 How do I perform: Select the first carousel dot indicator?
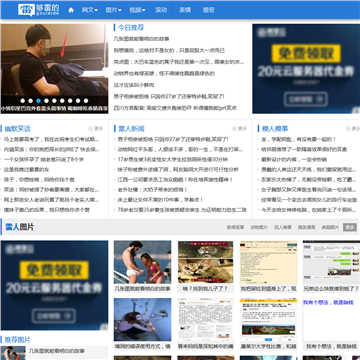tap(23, 101)
